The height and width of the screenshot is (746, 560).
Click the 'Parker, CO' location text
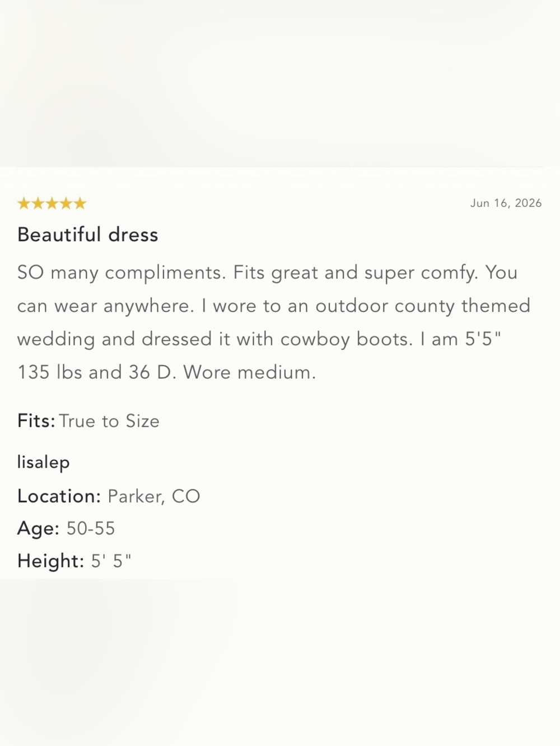pos(154,497)
